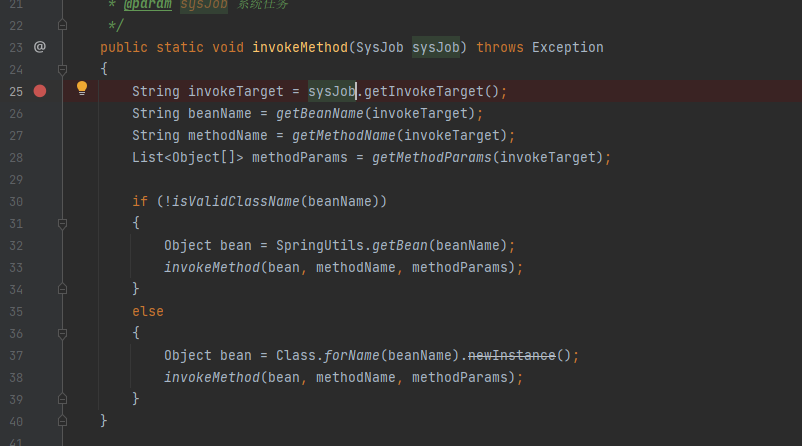The width and height of the screenshot is (802, 446).
Task: Click the line number 28 in gutter
Action: (16, 158)
